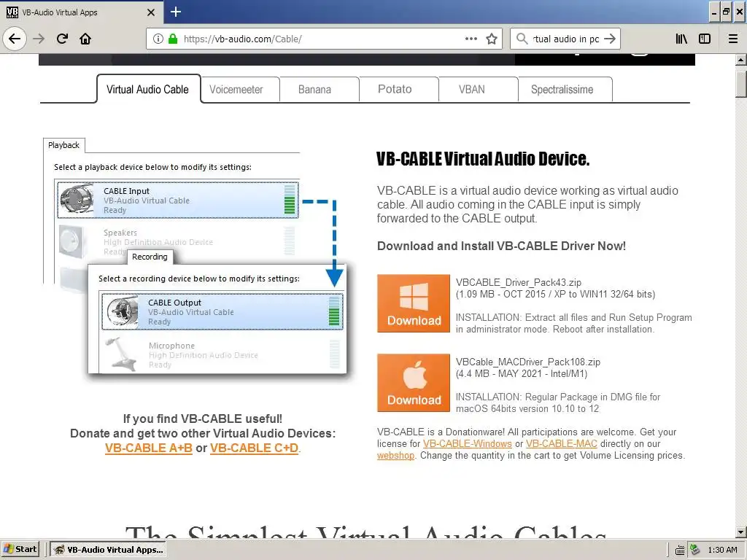Viewport: 747px width, 560px height.
Task: Submit search with the go arrow
Action: (610, 39)
